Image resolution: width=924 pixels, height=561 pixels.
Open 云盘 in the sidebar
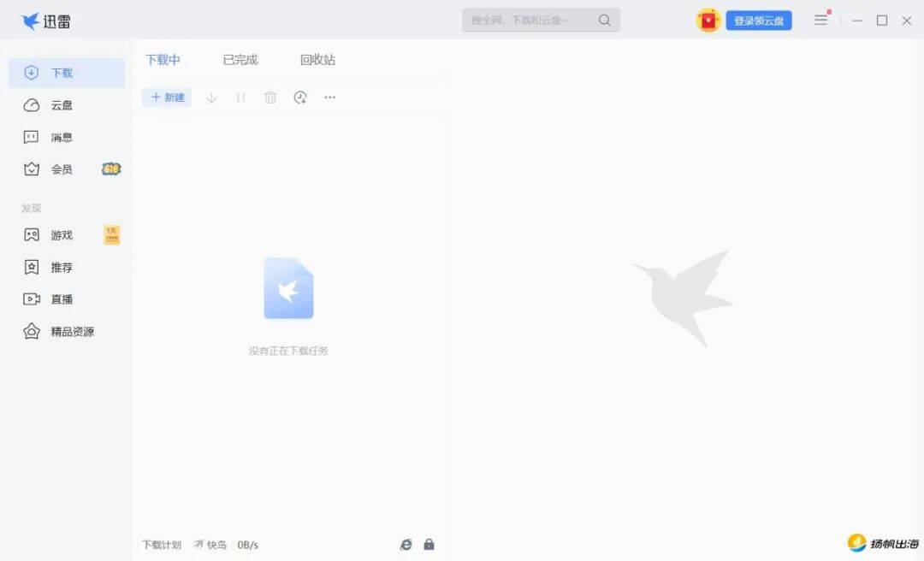coord(62,105)
